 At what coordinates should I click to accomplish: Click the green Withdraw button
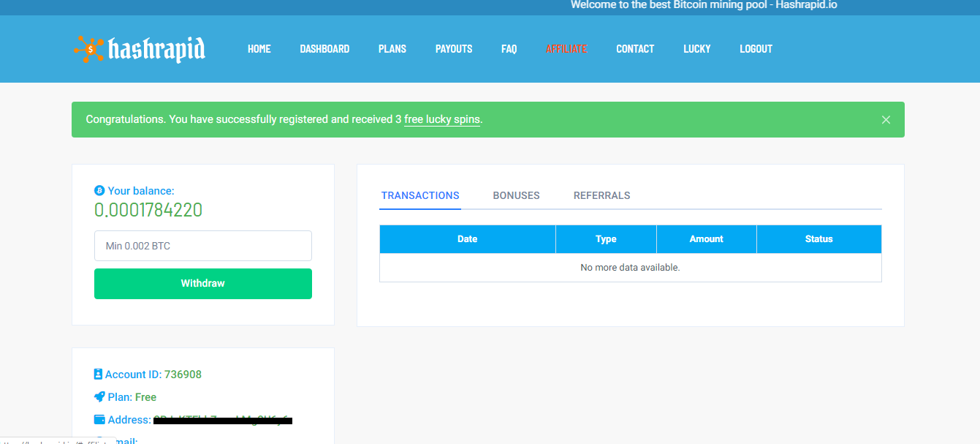203,284
